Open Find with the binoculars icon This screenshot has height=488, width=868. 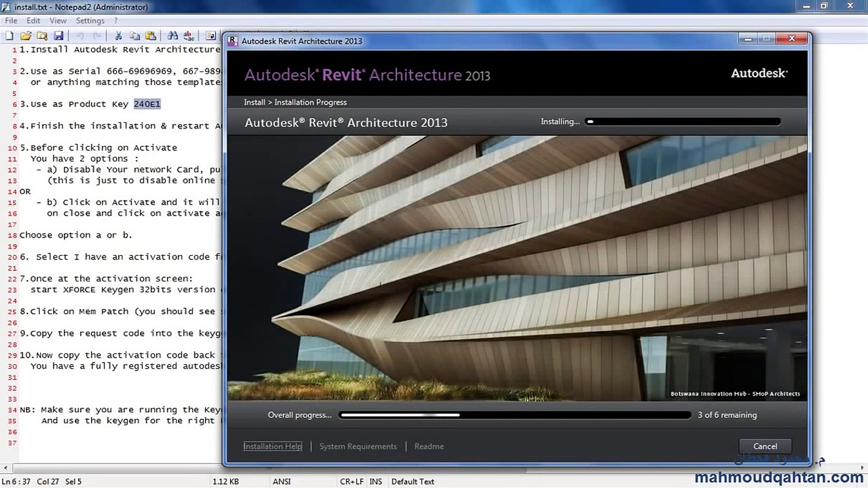(172, 36)
